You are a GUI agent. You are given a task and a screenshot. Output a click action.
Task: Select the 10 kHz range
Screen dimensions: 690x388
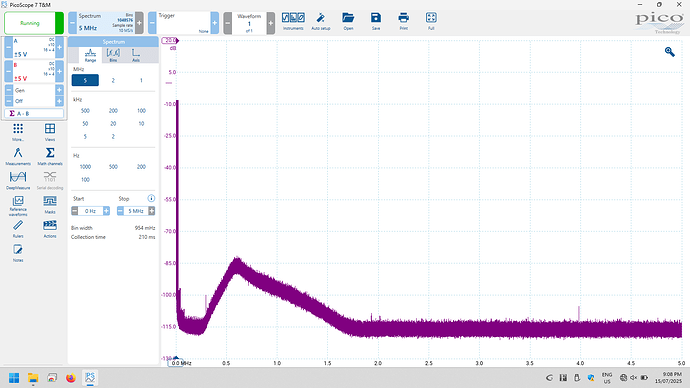point(141,124)
